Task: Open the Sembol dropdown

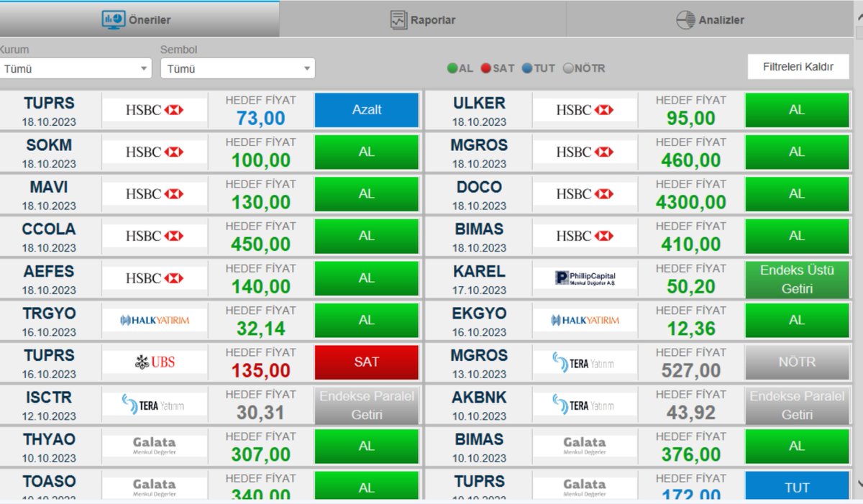Action: coord(238,68)
